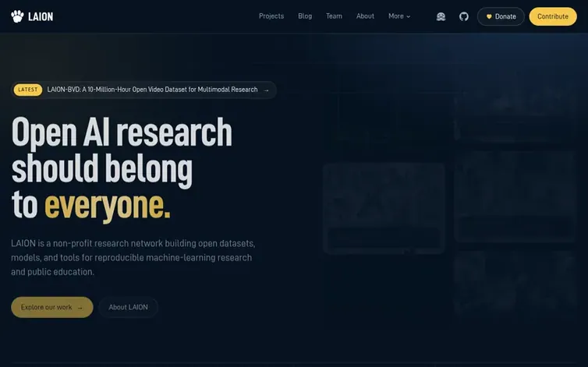Go to the Projects page
Screen dimensions: 588x367
point(271,16)
